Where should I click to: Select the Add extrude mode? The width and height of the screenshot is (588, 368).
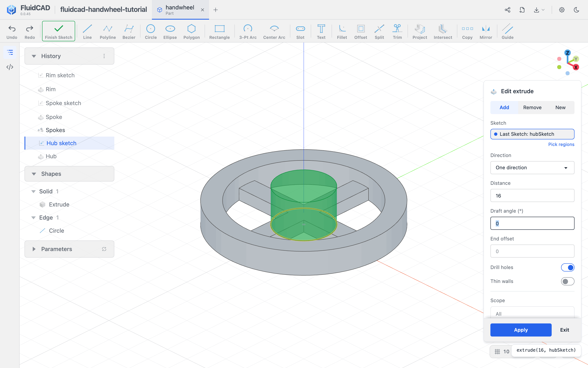(504, 107)
